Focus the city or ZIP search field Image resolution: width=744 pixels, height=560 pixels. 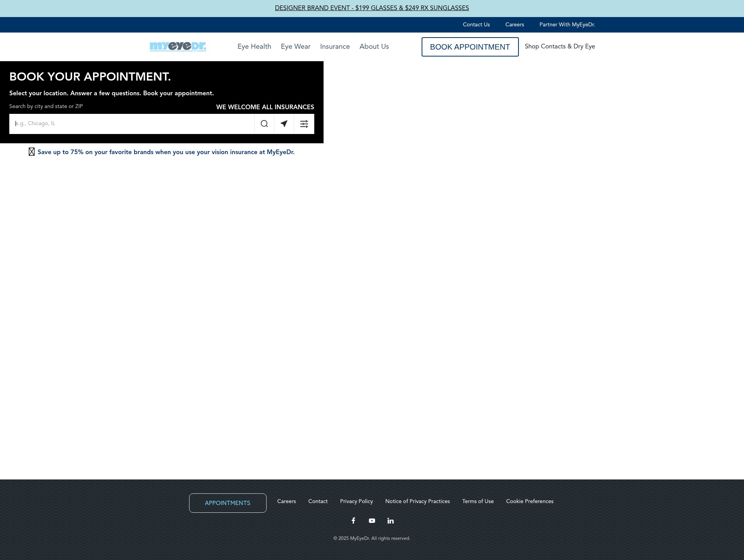[132, 124]
